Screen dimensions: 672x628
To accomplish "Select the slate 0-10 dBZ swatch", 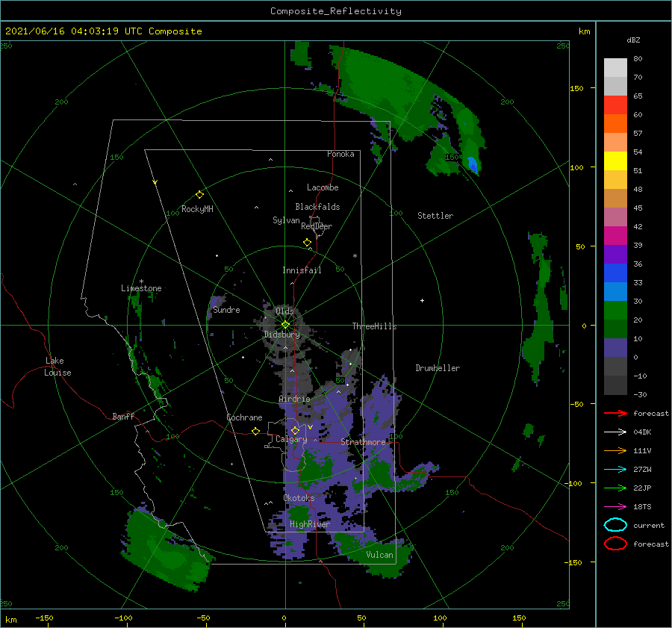I will click(615, 348).
